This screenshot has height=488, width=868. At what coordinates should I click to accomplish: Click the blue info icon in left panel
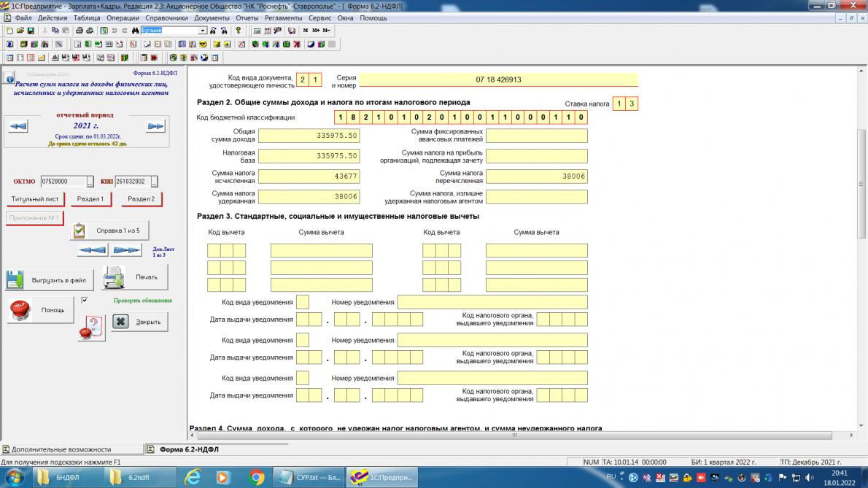(9, 78)
